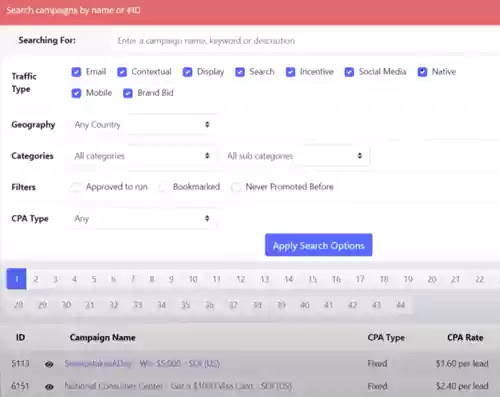The height and width of the screenshot is (397, 500).
Task: Open the CPA Type Any dropdown
Action: (142, 219)
